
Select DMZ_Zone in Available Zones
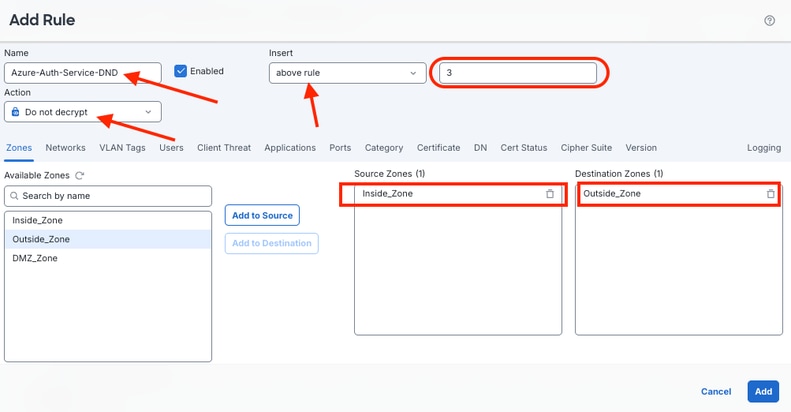(108, 258)
